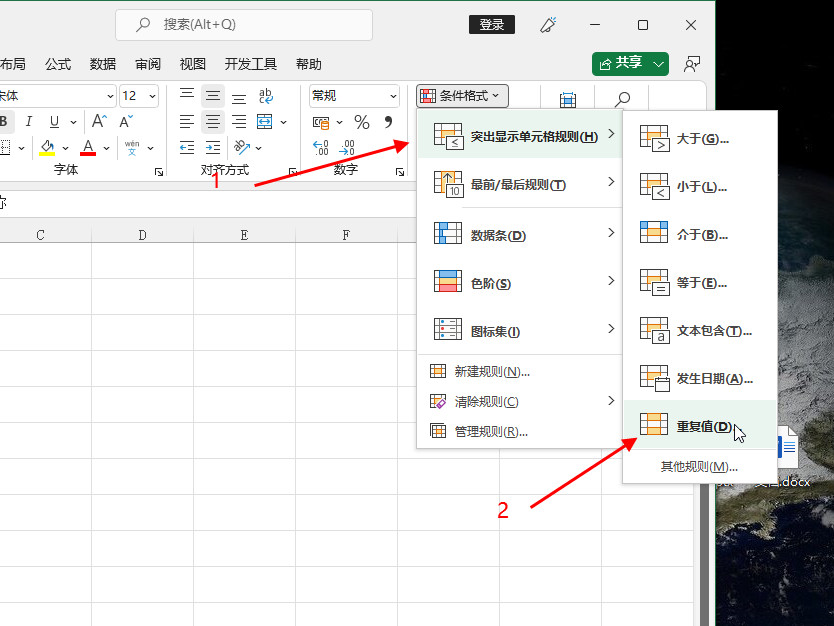This screenshot has width=834, height=626.
Task: Click the wén phonetic guide icon
Action: point(132,147)
